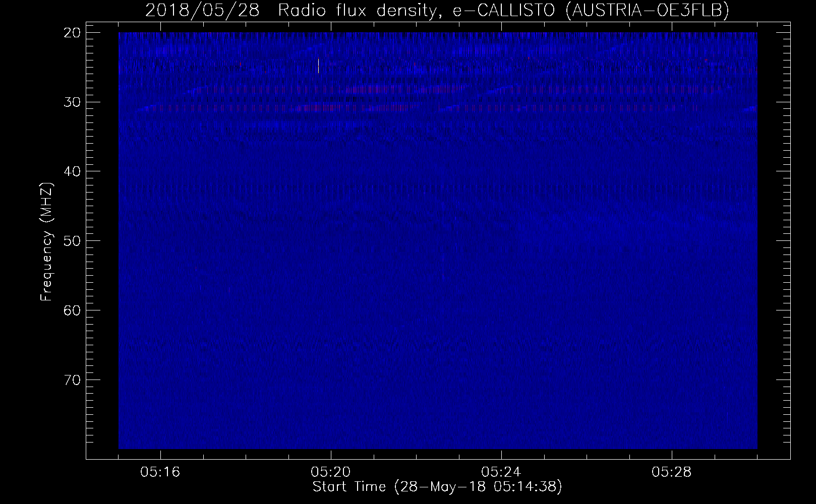Viewport: 816px width, 504px height.
Task: Click the 05:16 time tick label
Action: 160,472
